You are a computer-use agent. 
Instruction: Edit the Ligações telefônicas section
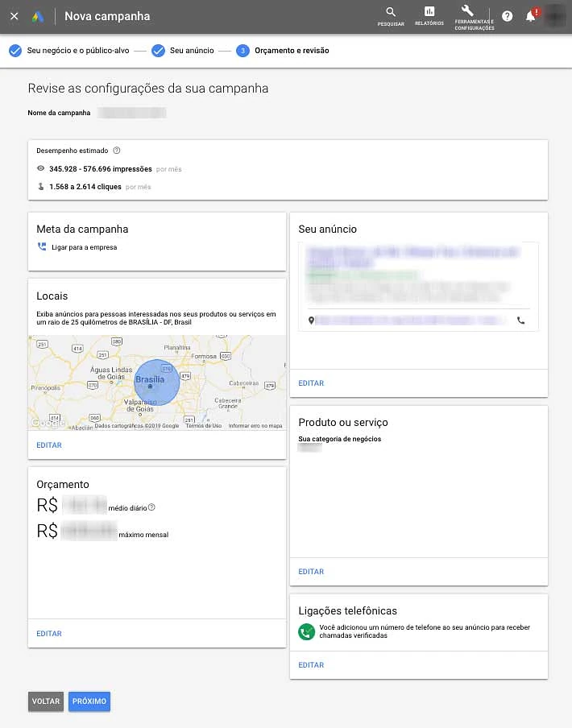311,665
